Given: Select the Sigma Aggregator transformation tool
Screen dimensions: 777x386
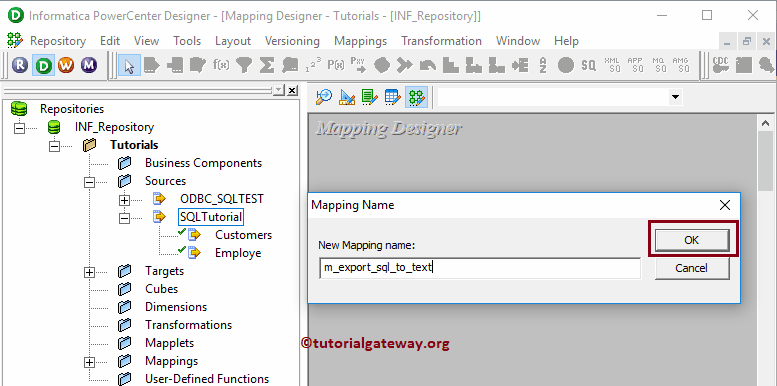Looking at the screenshot, I should tap(267, 65).
